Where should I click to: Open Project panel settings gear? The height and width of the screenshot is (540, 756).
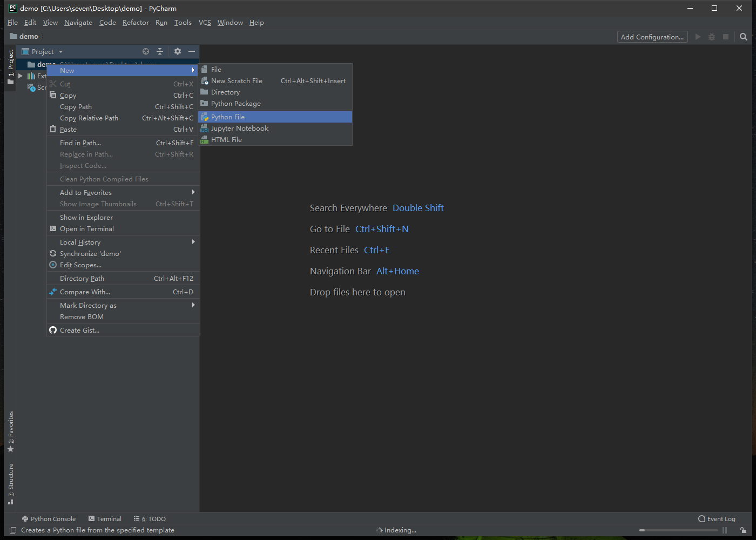(x=178, y=51)
